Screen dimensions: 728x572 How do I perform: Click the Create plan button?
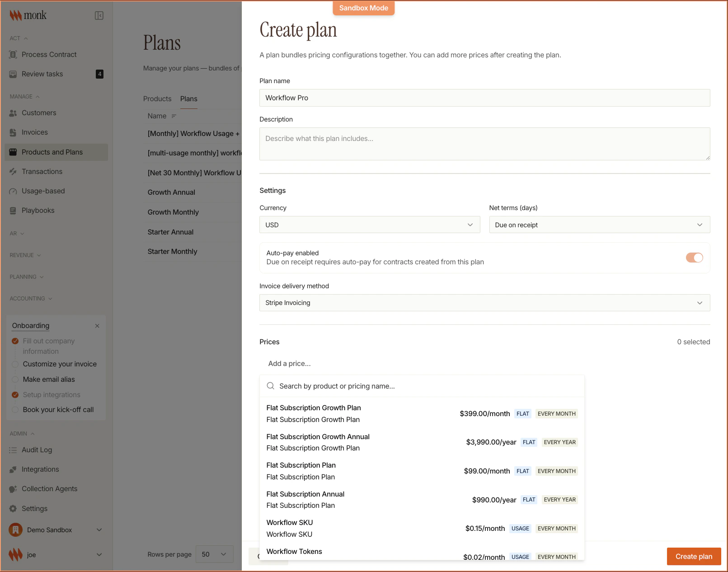click(694, 557)
